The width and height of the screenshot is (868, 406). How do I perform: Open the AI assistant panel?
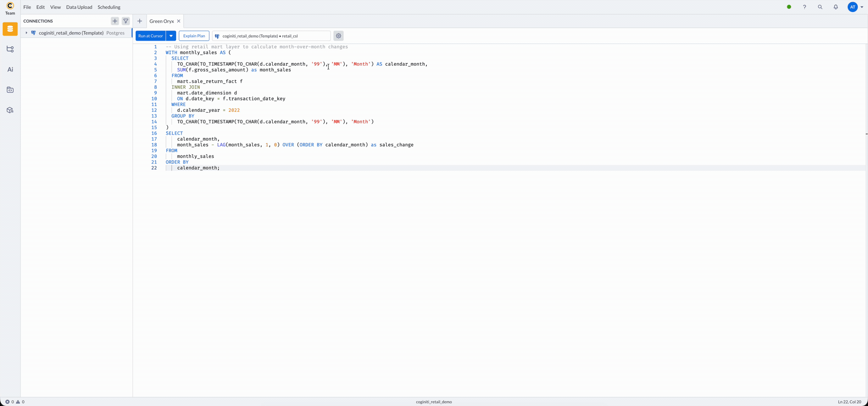(x=10, y=70)
